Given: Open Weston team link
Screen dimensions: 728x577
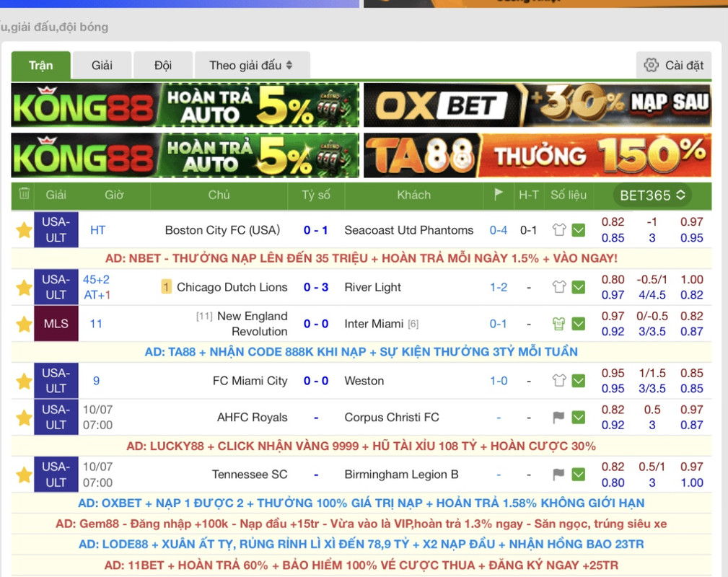Looking at the screenshot, I should 364,381.
